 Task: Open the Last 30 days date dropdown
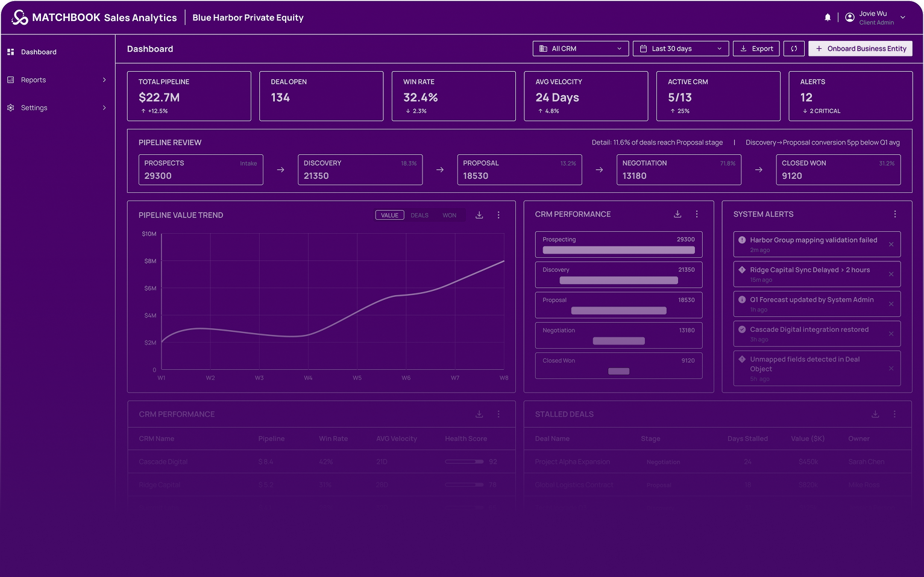pyautogui.click(x=680, y=48)
